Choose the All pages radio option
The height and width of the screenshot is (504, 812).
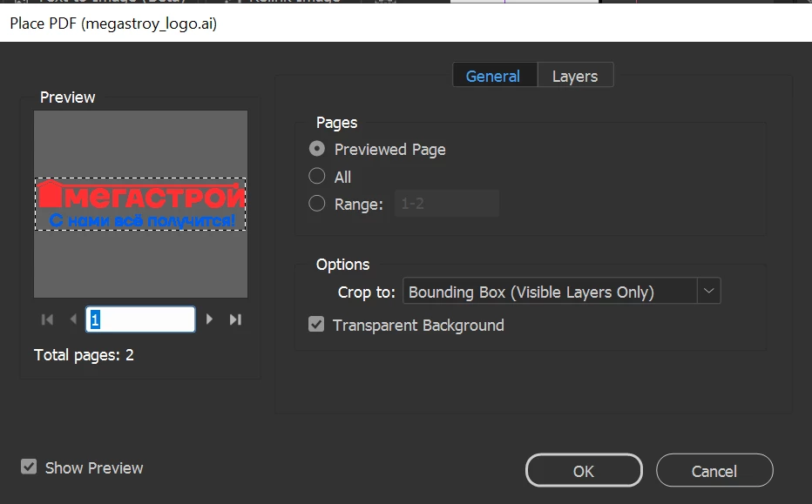point(317,176)
